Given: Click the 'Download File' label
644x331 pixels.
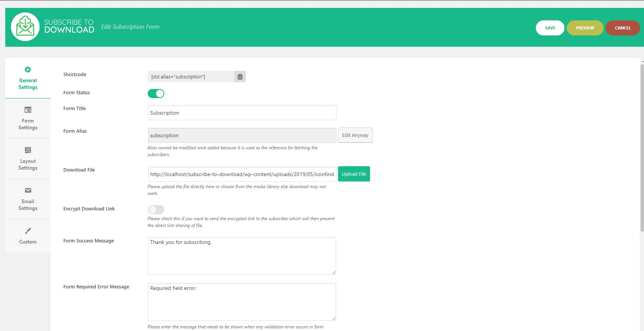Looking at the screenshot, I should [x=79, y=170].
